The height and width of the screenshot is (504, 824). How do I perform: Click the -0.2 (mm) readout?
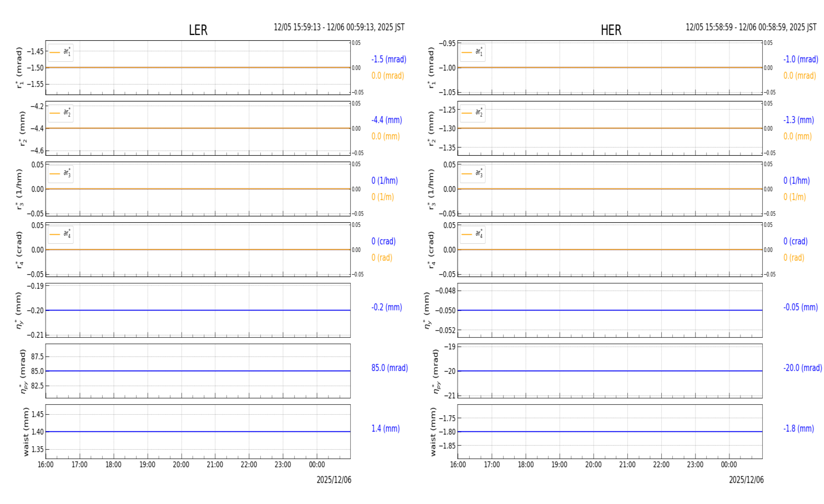pos(387,307)
